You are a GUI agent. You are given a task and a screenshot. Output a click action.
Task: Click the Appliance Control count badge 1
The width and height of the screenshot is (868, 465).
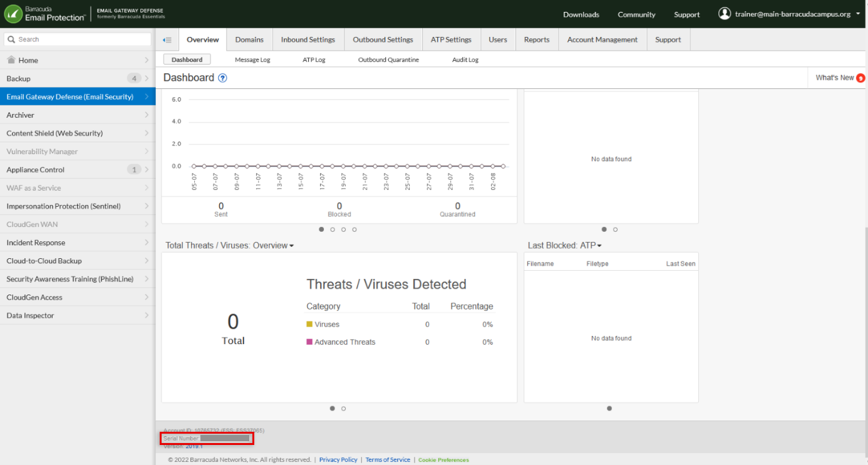(134, 170)
